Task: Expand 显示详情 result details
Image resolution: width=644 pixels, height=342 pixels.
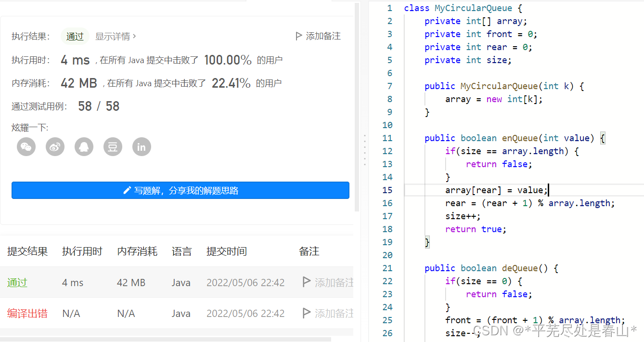Action: tap(116, 36)
